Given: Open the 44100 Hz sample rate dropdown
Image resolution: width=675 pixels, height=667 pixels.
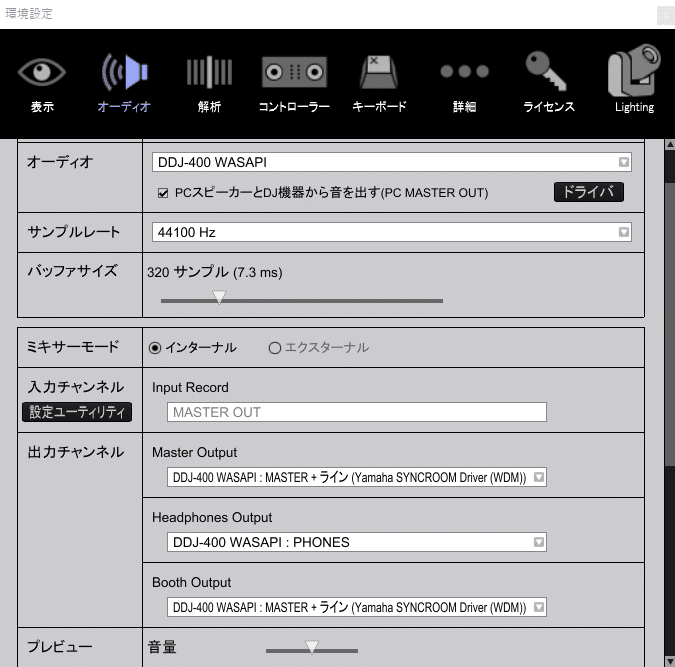Looking at the screenshot, I should (392, 233).
